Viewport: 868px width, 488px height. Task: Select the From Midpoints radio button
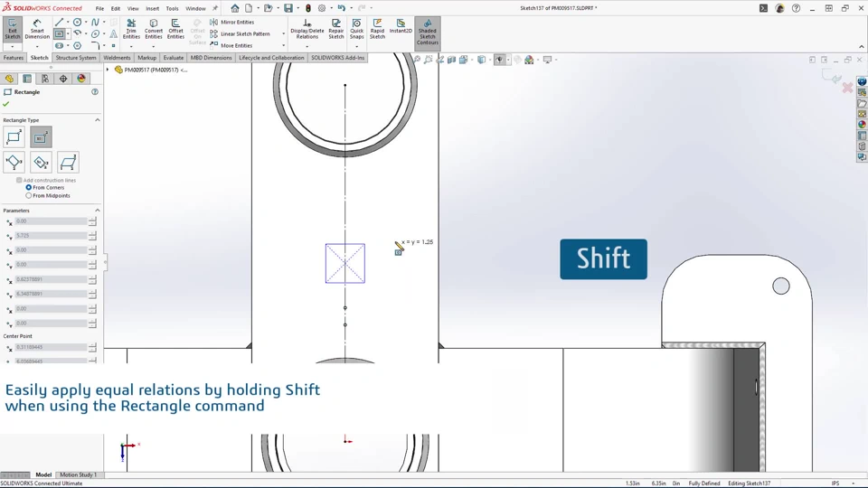coord(29,195)
